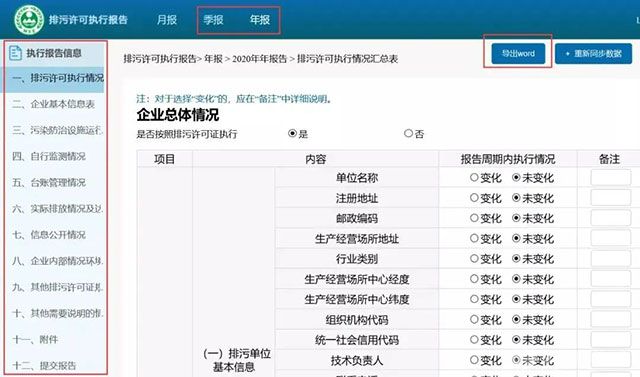The width and height of the screenshot is (640, 377).
Task: Open 五、台账管理情况 in sidebar
Action: coord(49,182)
